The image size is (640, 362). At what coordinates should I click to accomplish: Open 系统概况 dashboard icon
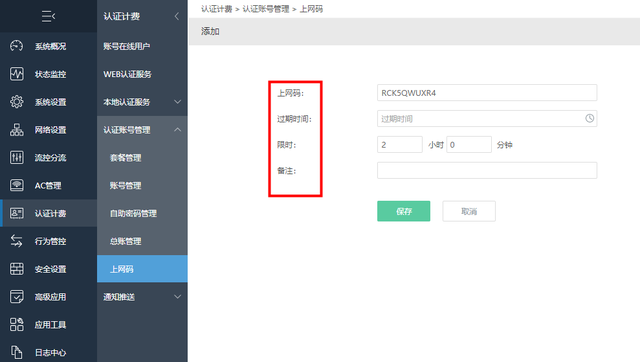(x=16, y=46)
